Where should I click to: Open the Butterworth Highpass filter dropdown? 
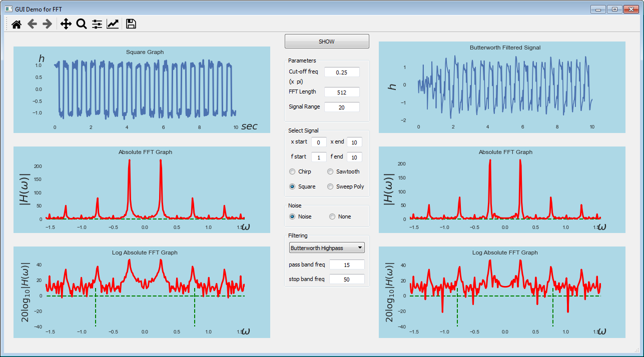point(327,248)
